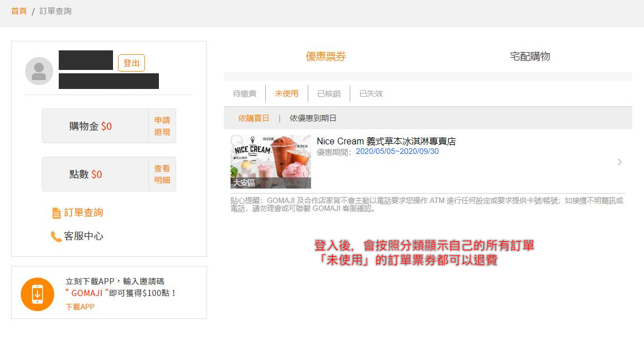This screenshot has width=644, height=338.
Task: Select the 未使用 filter tab
Action: pos(286,93)
